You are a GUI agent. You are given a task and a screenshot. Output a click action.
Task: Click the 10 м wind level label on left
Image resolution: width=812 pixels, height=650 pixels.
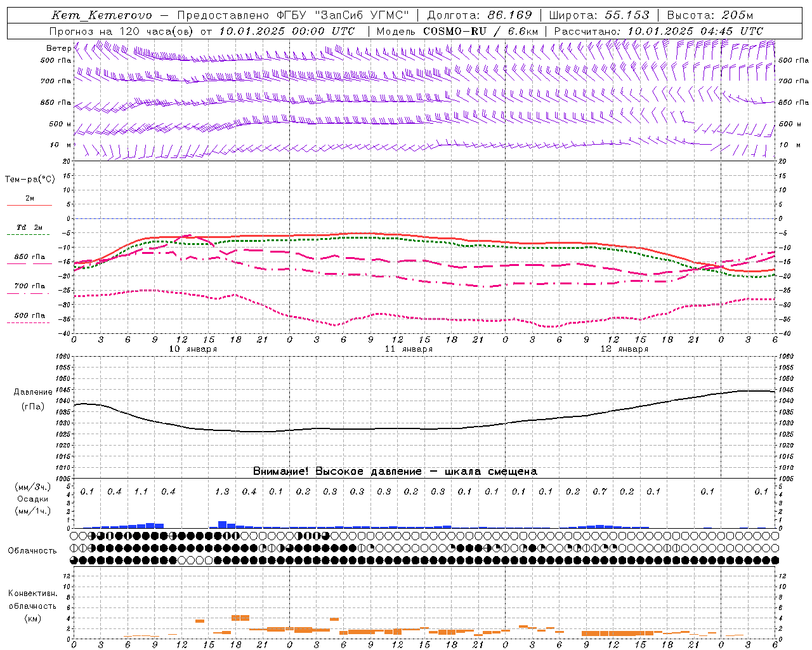61,145
